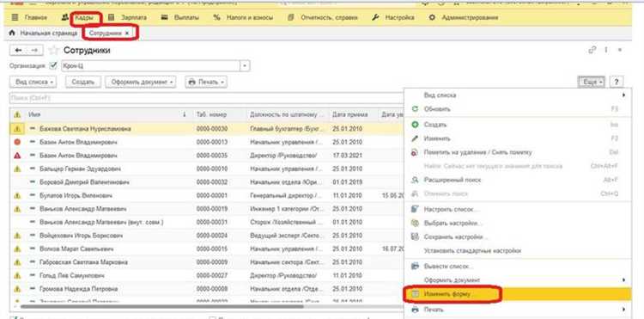Open the Настройка section

point(393,18)
